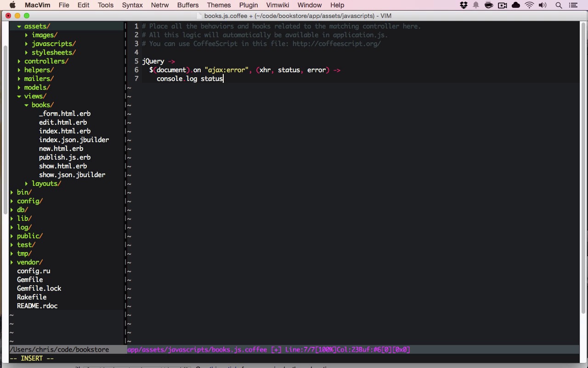Open the volume control icon
Image resolution: width=588 pixels, height=368 pixels.
tap(543, 5)
